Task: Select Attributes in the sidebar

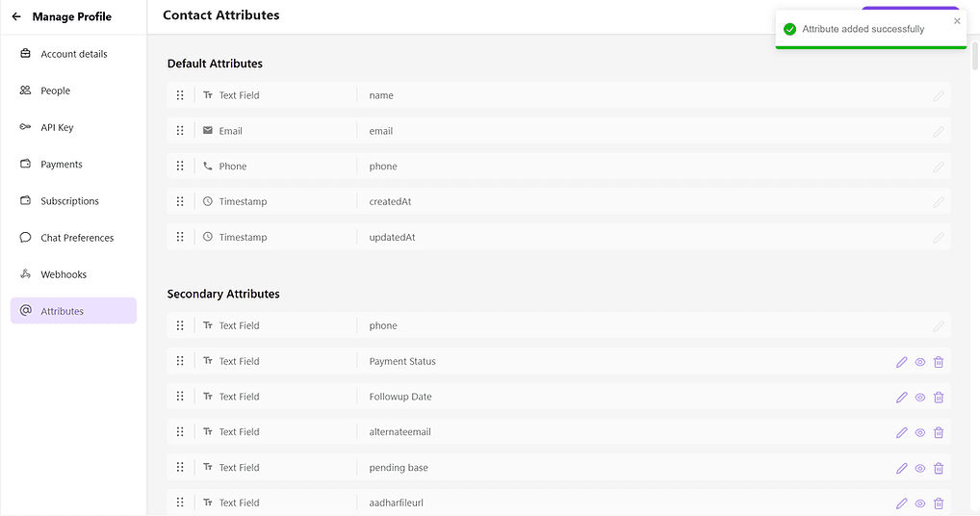Action: (x=74, y=311)
